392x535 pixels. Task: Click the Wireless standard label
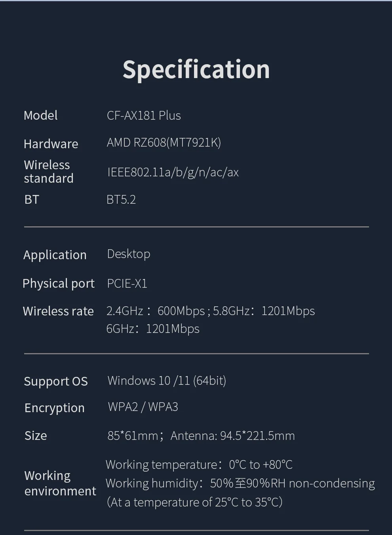point(48,172)
